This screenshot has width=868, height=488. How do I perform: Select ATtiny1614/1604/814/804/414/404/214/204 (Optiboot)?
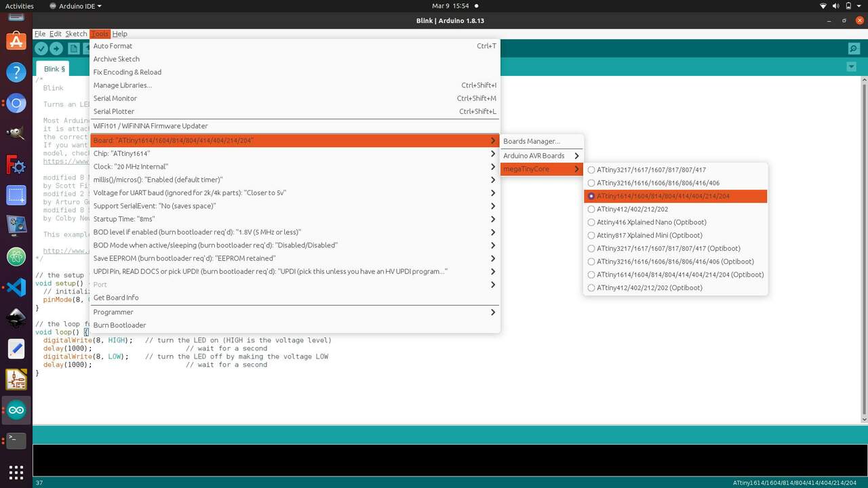point(675,274)
